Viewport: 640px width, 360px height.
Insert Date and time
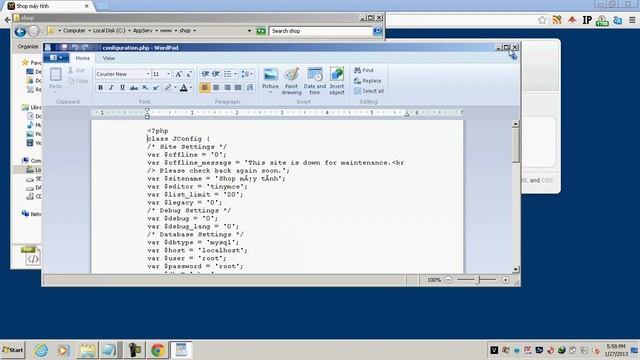coord(315,81)
